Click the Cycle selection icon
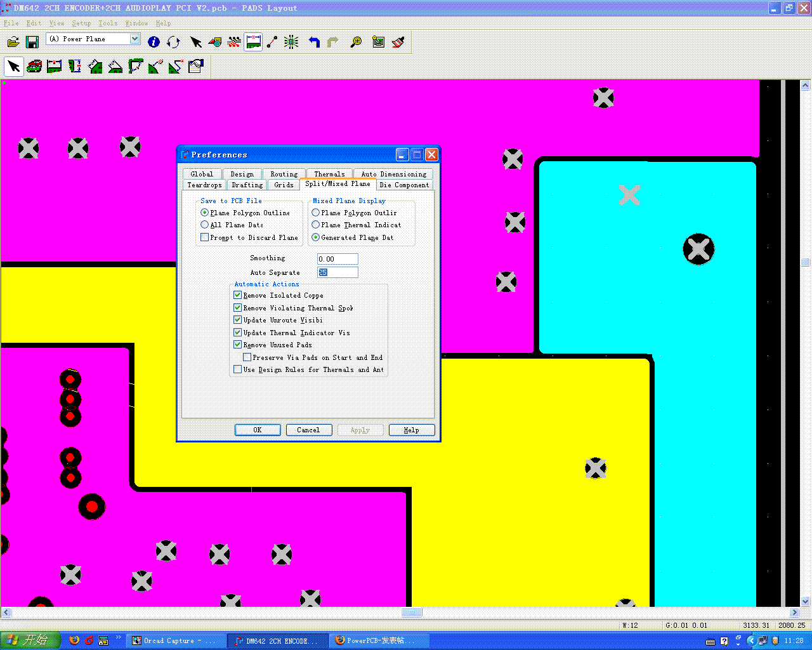This screenshot has width=812, height=650. point(173,42)
